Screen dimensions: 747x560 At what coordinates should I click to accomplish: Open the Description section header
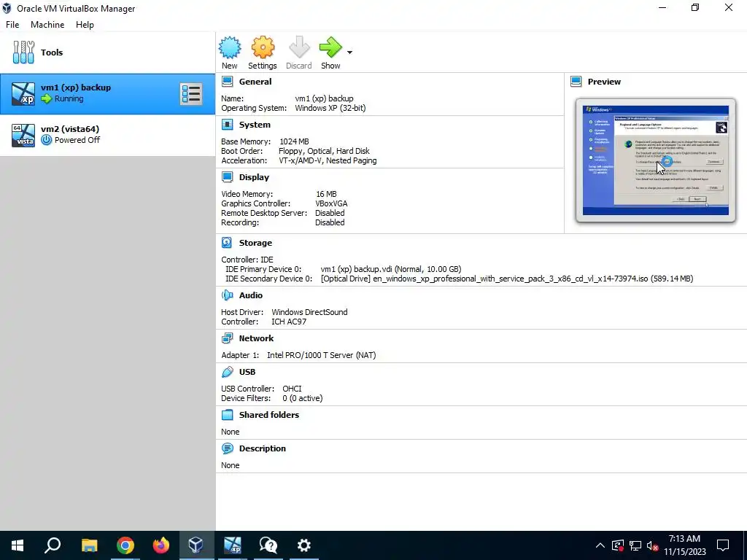262,448
